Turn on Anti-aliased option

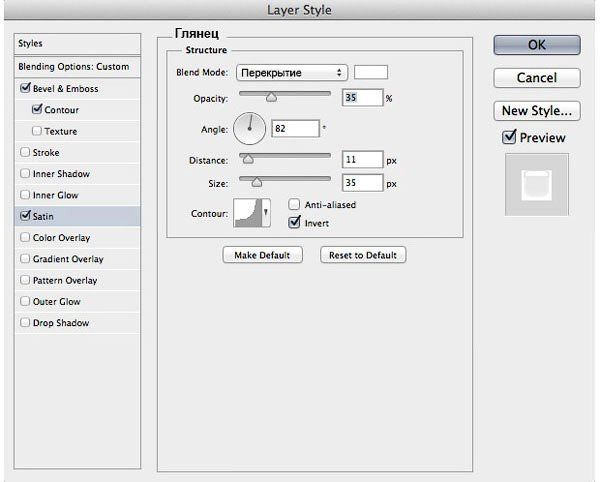coord(295,205)
